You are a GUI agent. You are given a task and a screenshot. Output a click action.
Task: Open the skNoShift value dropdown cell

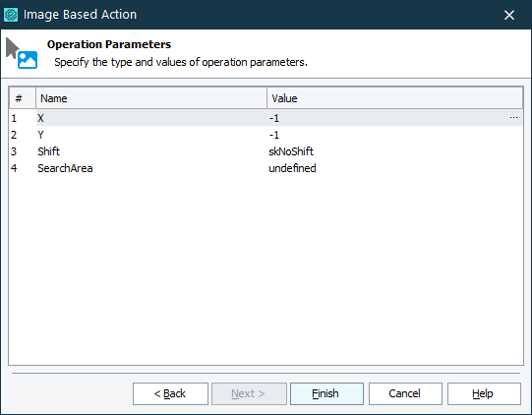pyautogui.click(x=394, y=151)
